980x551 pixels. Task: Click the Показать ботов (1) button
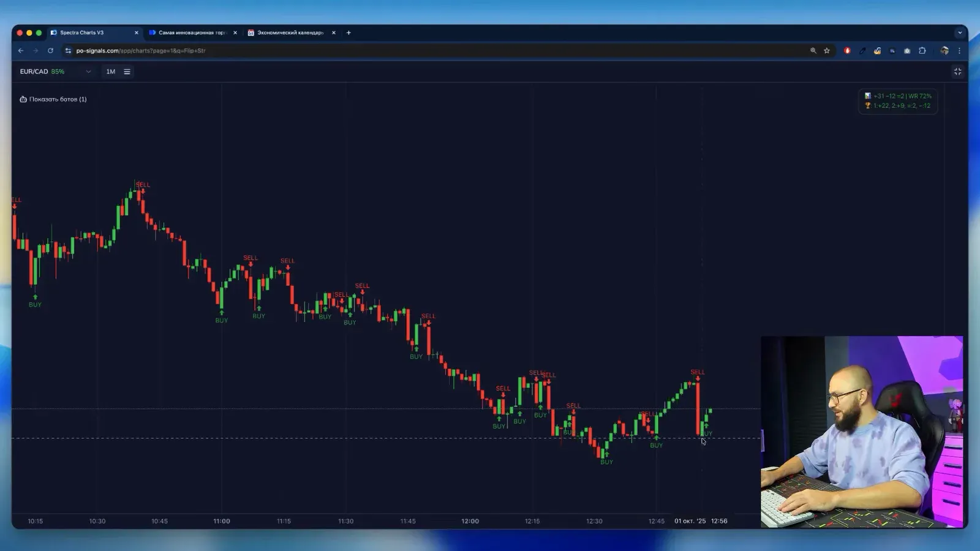[53, 99]
